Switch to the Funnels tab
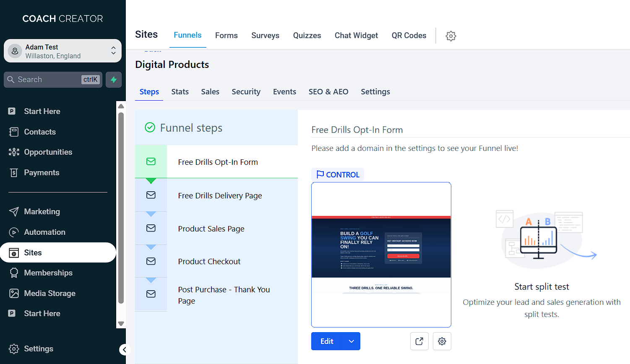Image resolution: width=630 pixels, height=364 pixels. click(187, 35)
